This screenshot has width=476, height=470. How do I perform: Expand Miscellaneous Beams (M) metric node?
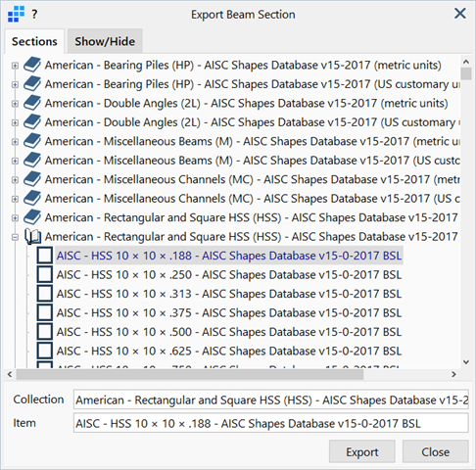(x=15, y=142)
